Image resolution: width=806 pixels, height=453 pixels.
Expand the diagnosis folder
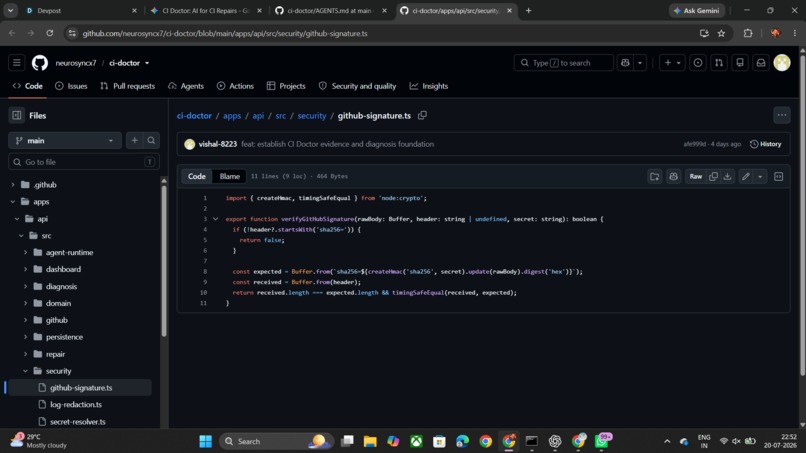point(25,286)
